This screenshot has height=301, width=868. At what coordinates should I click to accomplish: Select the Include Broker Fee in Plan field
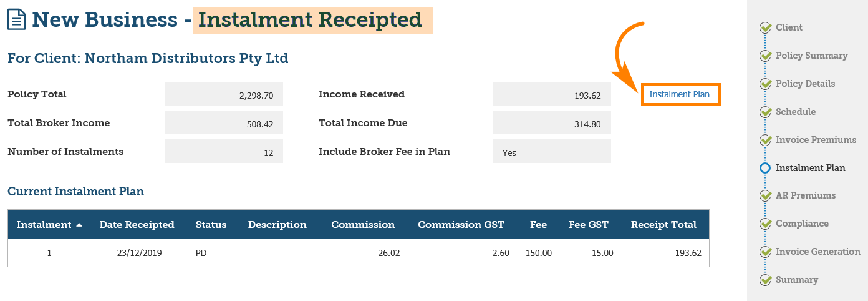(x=551, y=152)
